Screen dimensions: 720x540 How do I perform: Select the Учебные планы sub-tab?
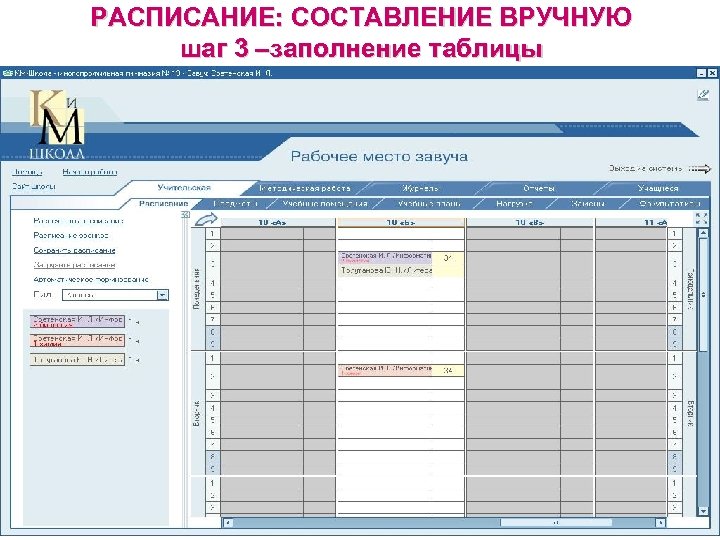pyautogui.click(x=429, y=203)
